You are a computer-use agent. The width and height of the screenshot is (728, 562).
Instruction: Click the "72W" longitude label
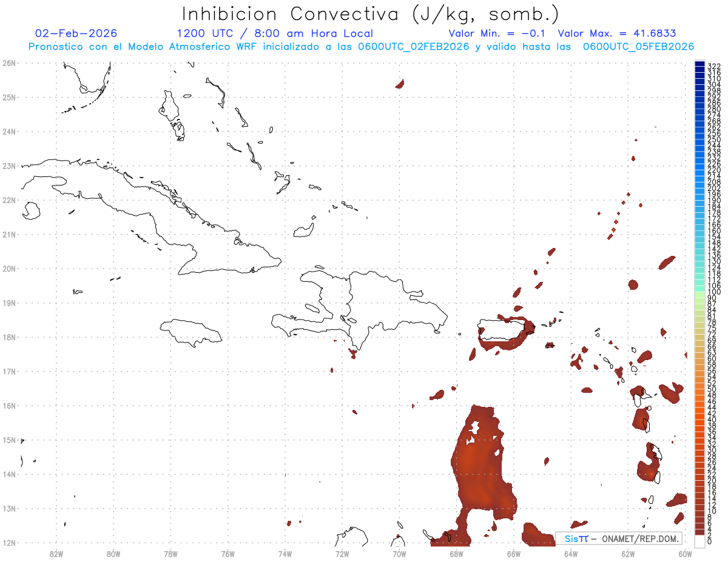click(342, 553)
